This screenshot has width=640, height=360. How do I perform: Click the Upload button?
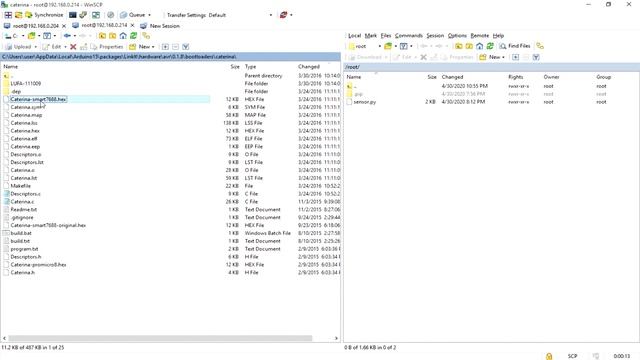coord(18,47)
